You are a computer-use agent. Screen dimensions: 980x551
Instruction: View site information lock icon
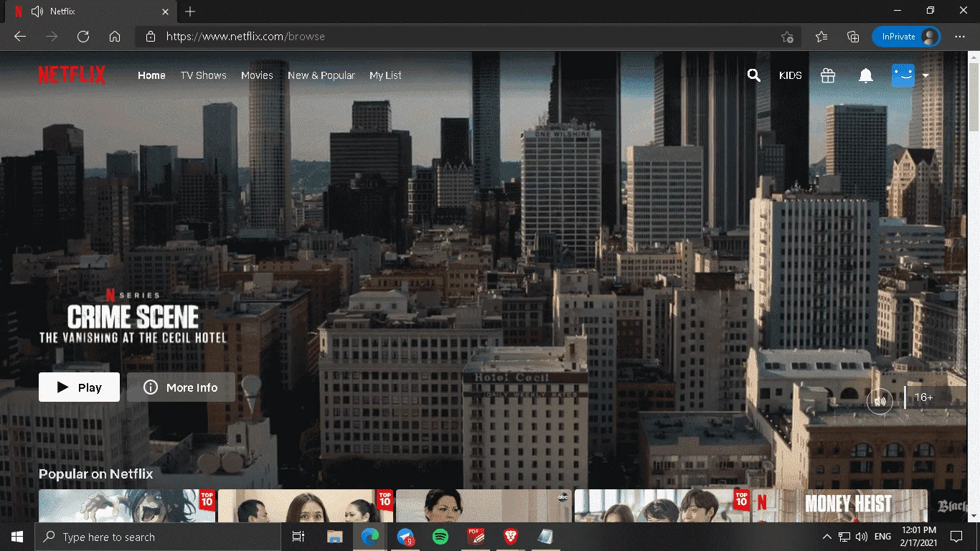[x=150, y=37]
